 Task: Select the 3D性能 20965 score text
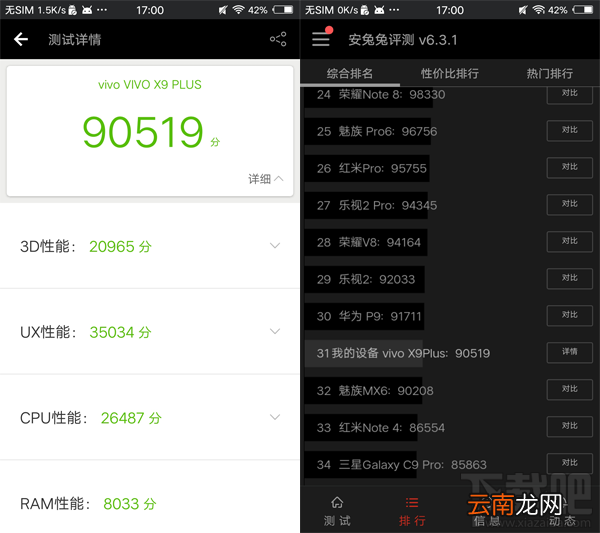click(86, 246)
